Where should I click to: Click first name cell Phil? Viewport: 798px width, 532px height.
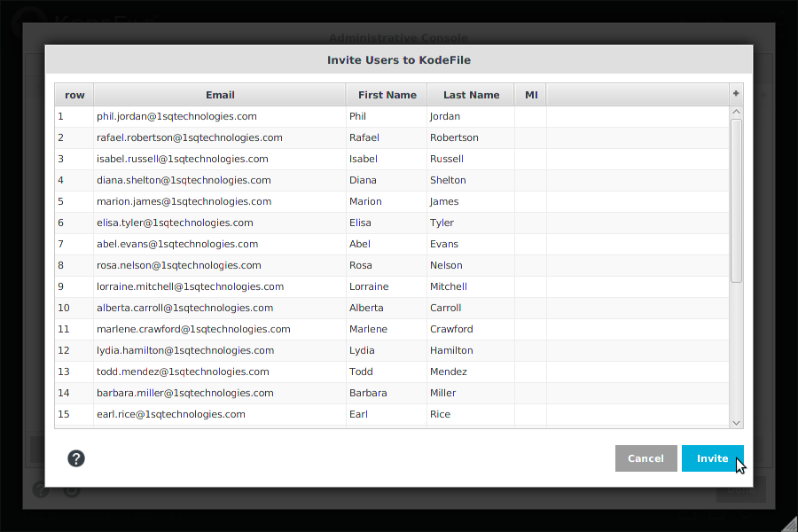pos(387,116)
